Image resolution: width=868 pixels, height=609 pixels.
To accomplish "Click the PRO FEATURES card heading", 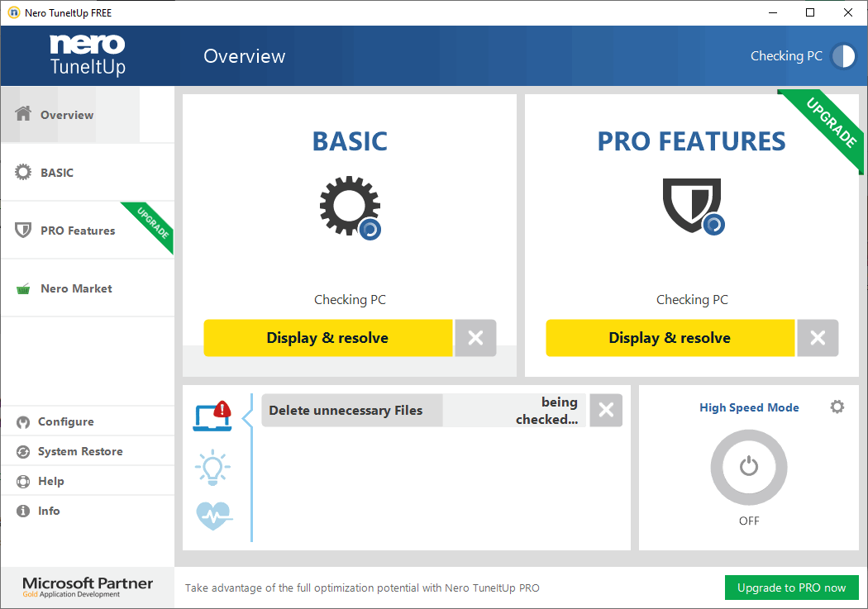I will pos(692,141).
